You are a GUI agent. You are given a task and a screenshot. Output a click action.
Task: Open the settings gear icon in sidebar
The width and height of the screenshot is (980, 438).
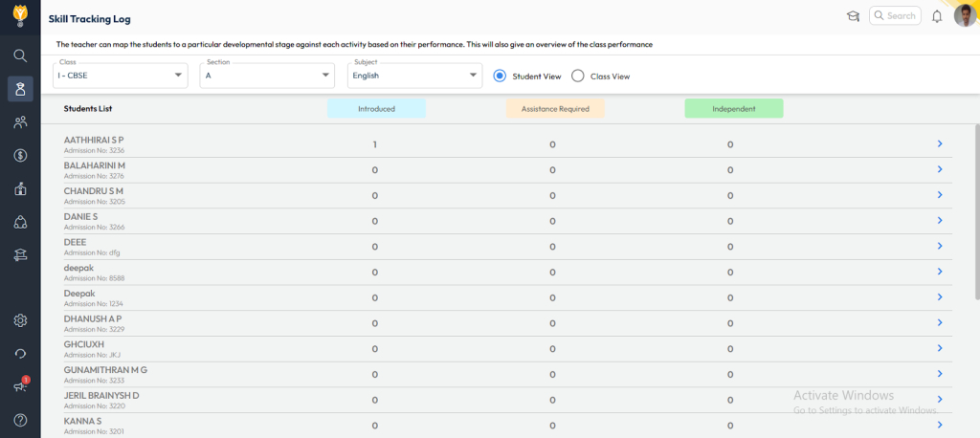click(x=20, y=320)
